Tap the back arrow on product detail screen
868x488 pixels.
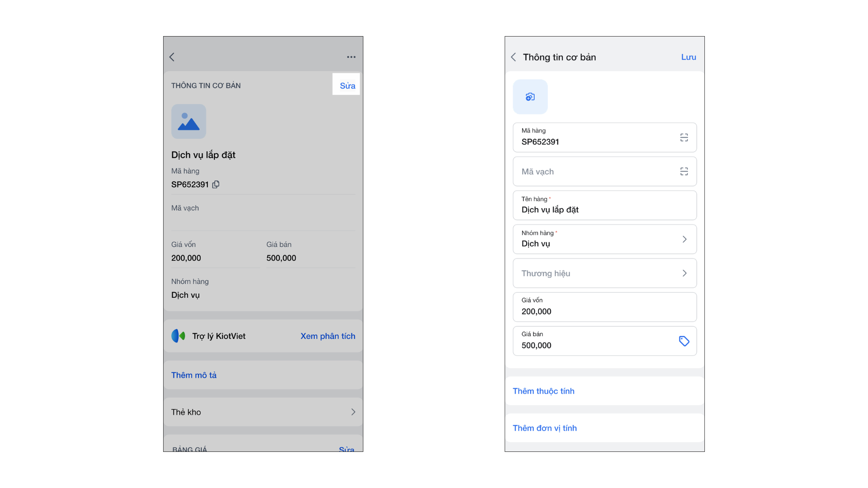pos(172,57)
